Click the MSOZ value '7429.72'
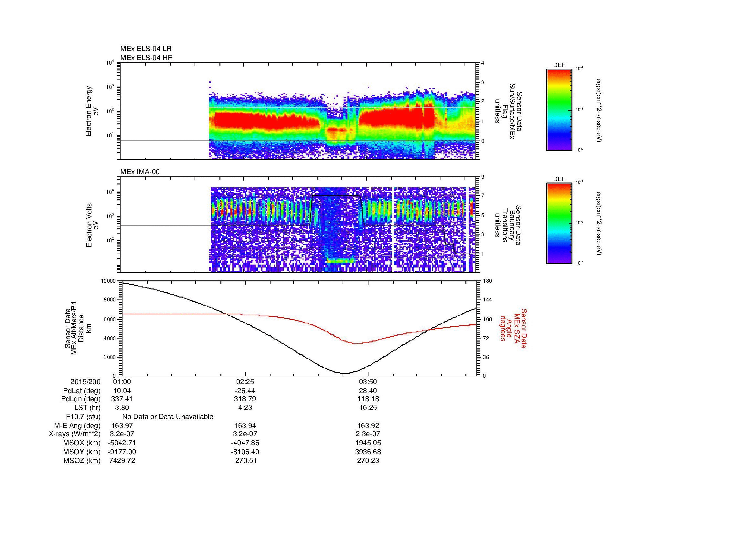Image resolution: width=756 pixels, height=534 pixels. tap(122, 461)
